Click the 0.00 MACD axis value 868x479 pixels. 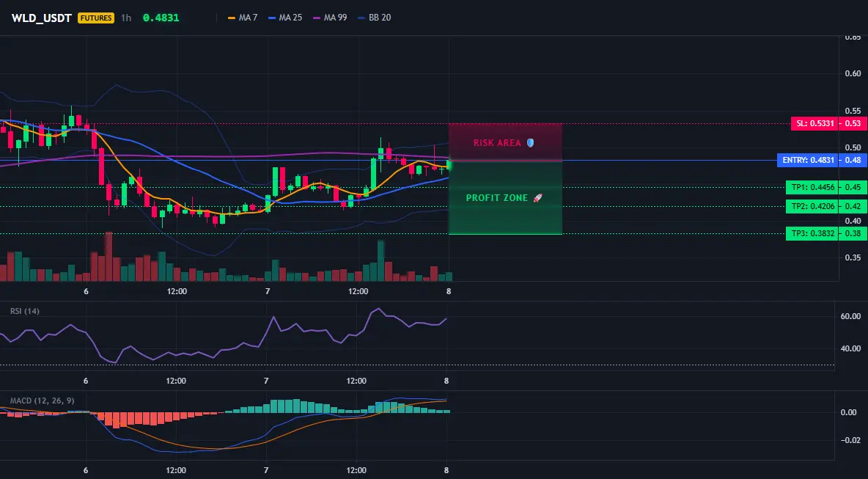[849, 412]
